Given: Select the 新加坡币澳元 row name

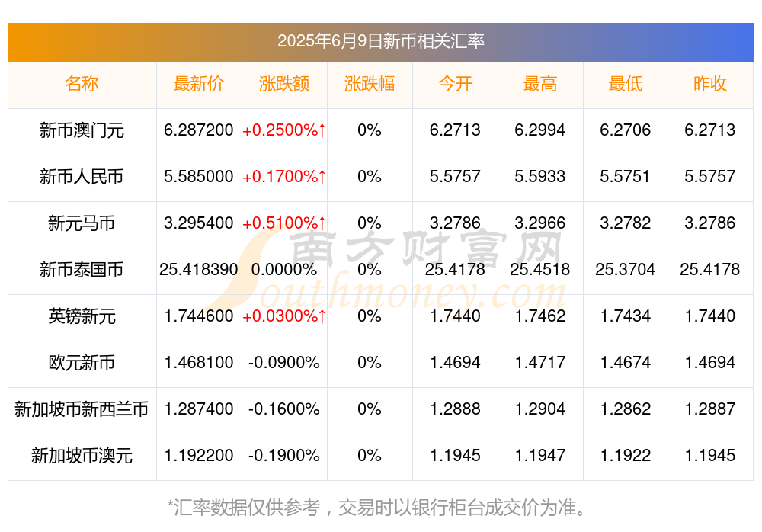Looking at the screenshot, I should click(x=82, y=456).
